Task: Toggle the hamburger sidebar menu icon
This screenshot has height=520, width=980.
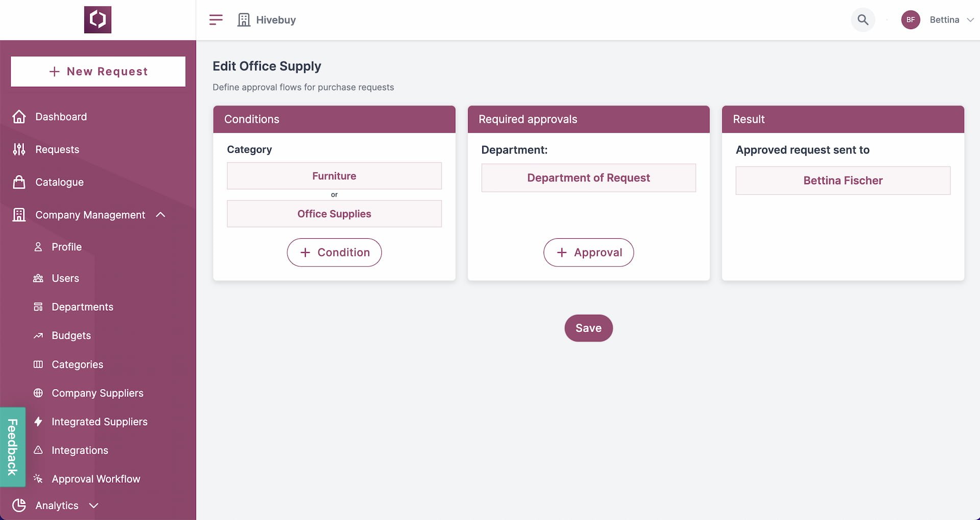Action: [216, 20]
